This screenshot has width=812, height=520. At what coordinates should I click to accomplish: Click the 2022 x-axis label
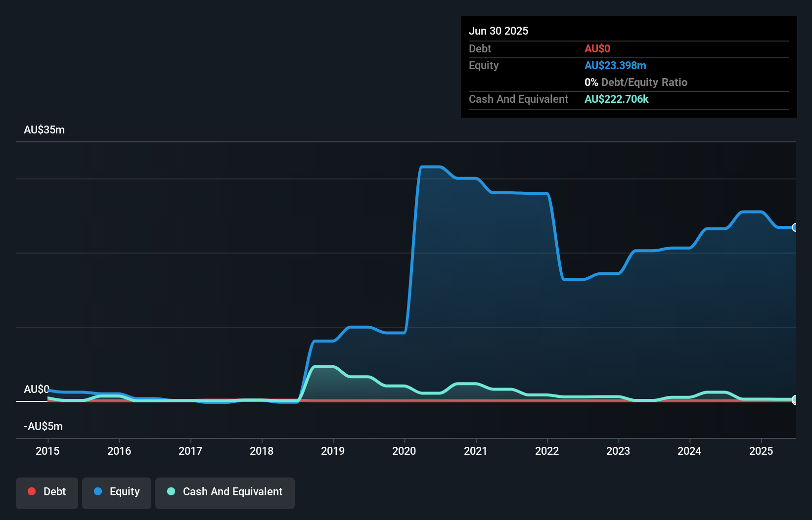point(547,451)
